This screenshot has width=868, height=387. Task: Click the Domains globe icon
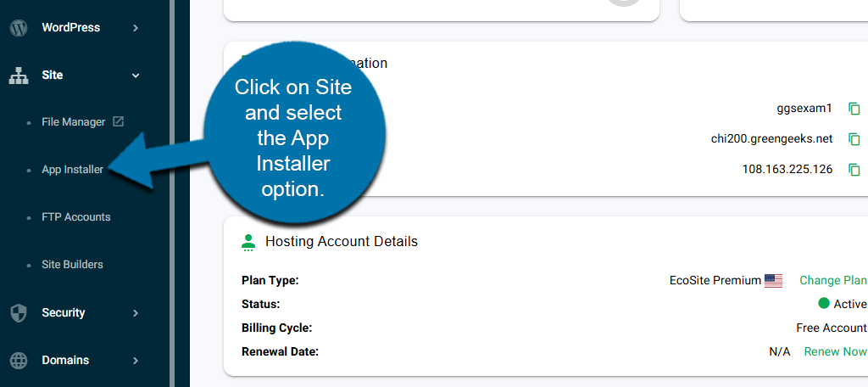[x=18, y=361]
